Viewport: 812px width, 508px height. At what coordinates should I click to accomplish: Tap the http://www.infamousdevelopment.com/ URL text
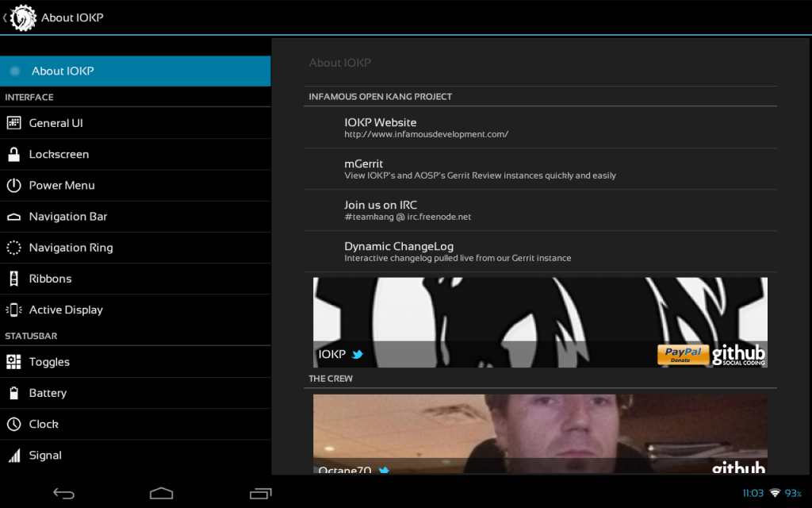click(426, 134)
